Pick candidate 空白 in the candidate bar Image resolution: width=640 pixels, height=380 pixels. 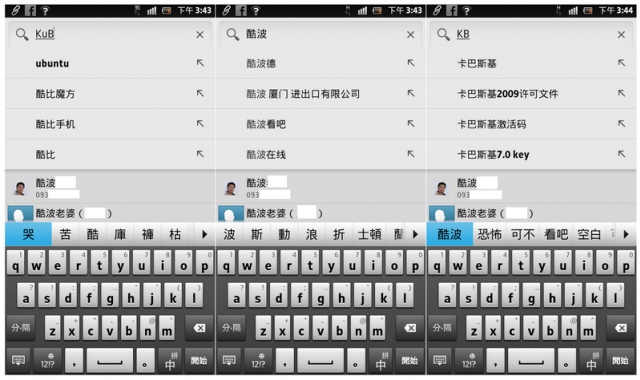[x=589, y=234]
